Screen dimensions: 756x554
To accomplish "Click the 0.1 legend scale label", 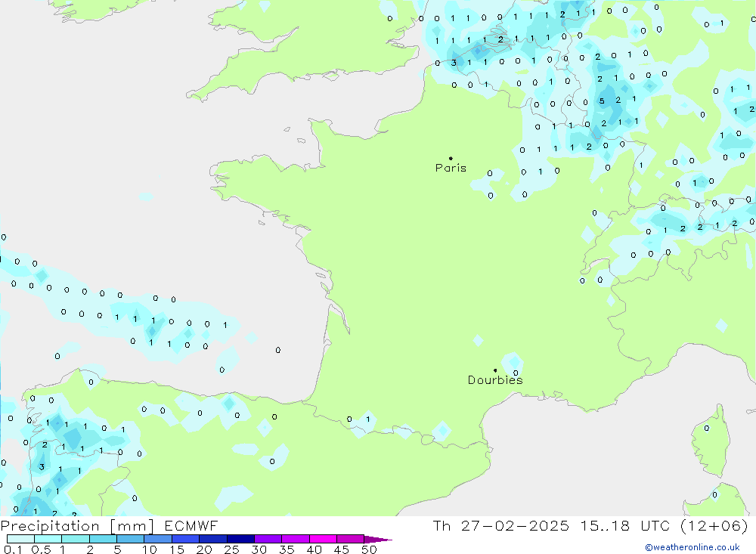I will click(x=13, y=549).
